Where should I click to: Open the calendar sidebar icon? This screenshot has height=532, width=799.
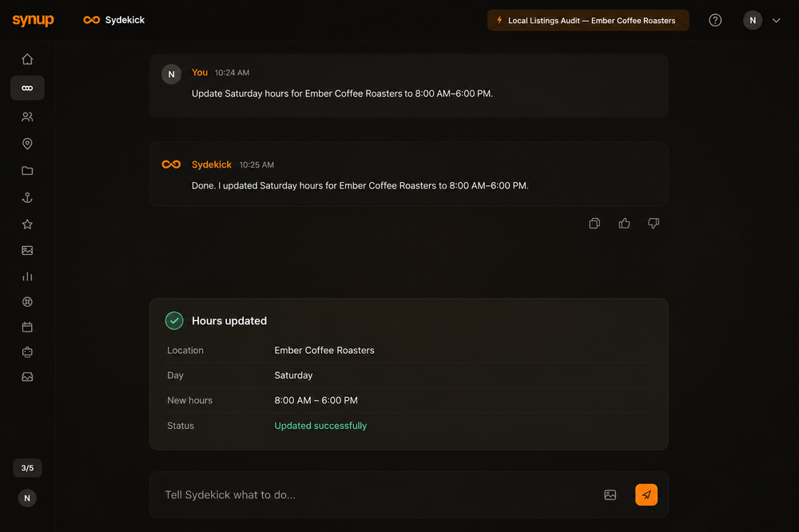(27, 327)
